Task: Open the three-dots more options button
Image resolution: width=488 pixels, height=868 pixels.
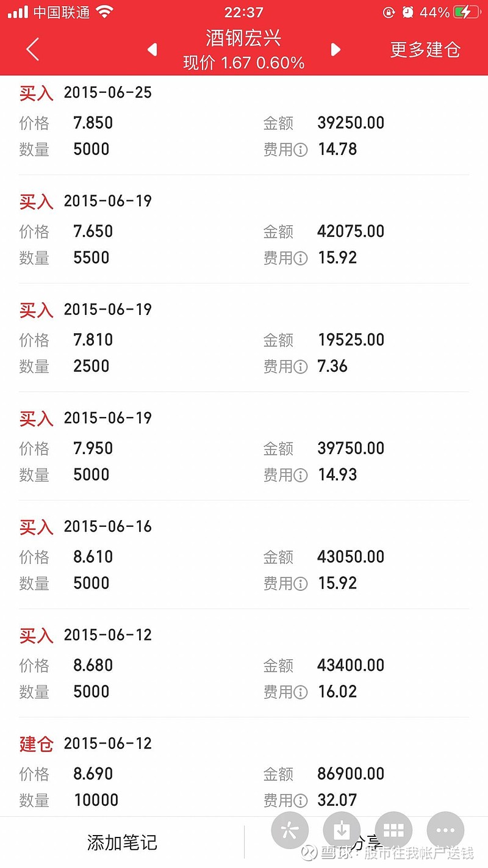Action: pyautogui.click(x=446, y=830)
